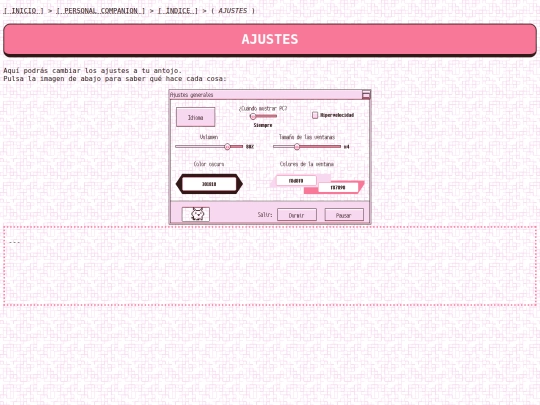
Task: Click the 'Salir:' label
Action: (265, 215)
